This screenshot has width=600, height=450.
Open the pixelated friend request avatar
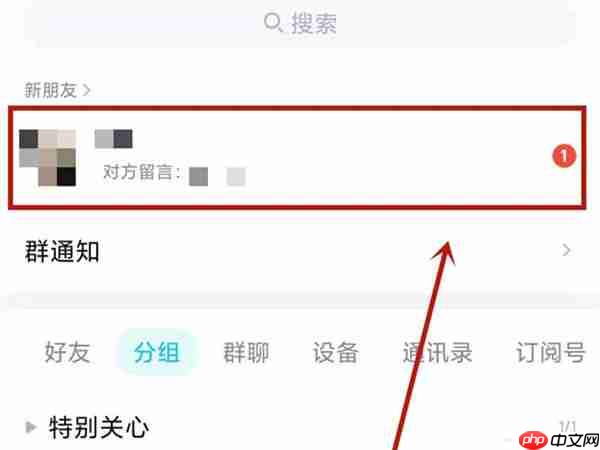click(x=47, y=158)
